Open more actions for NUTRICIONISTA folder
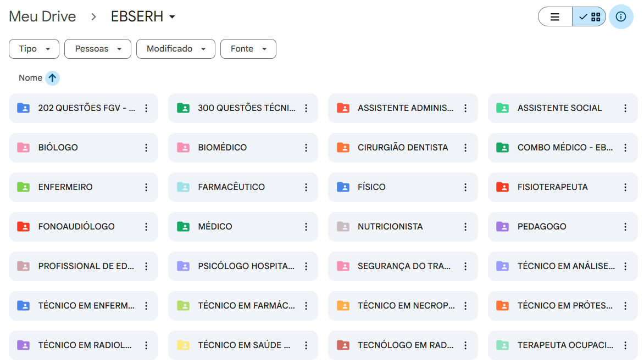This screenshot has width=644, height=364. [465, 227]
